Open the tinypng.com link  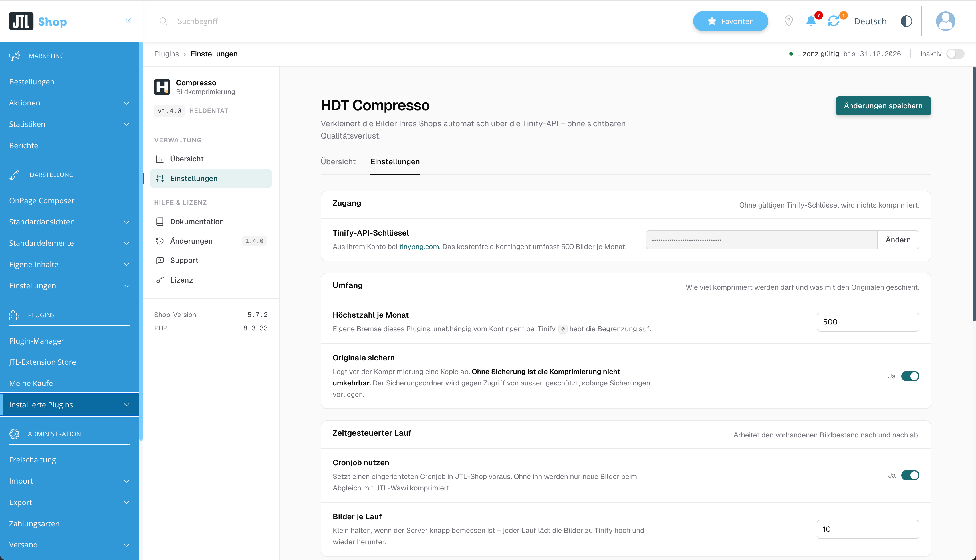[419, 247]
